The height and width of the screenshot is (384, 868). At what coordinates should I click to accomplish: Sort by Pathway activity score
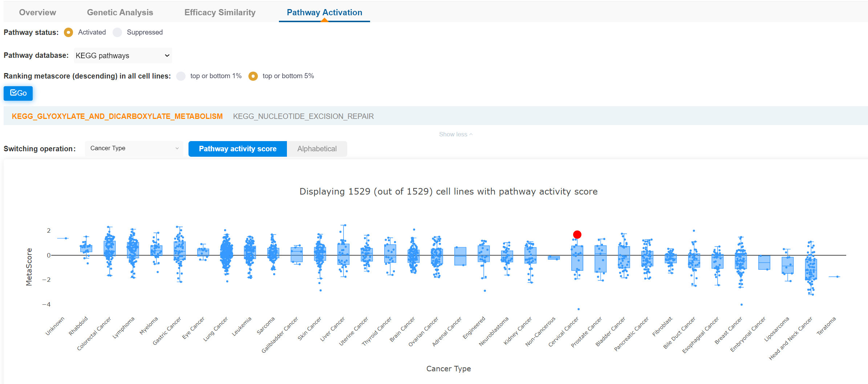[238, 149]
